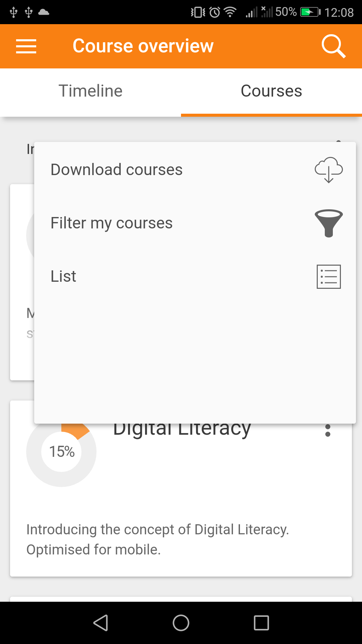The image size is (362, 644).
Task: Click the list view icon
Action: click(328, 277)
